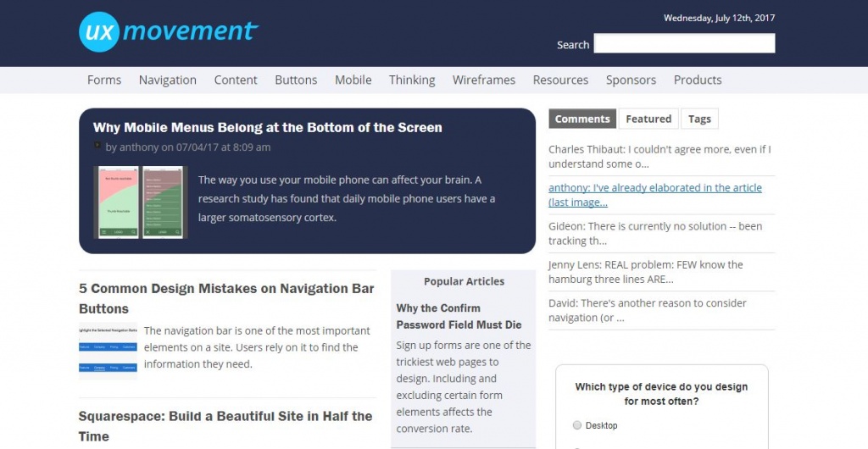Switch to the Featured tab
This screenshot has height=449, width=868.
648,119
